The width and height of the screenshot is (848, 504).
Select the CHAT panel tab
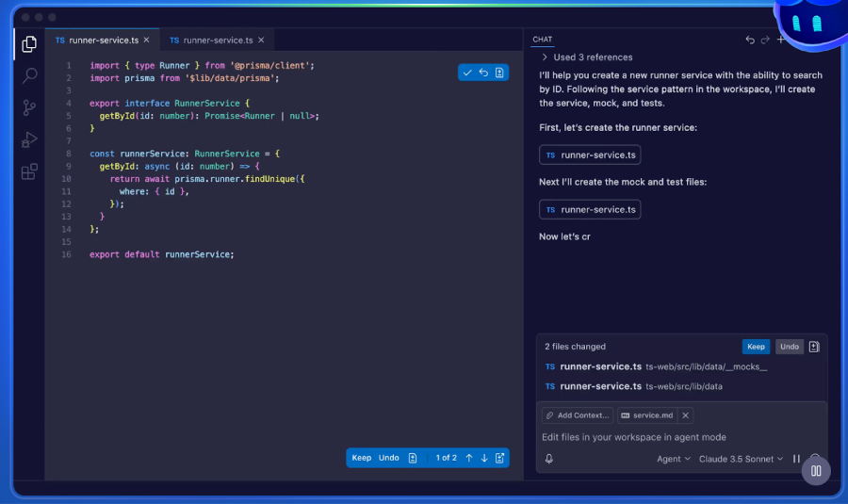pyautogui.click(x=542, y=40)
